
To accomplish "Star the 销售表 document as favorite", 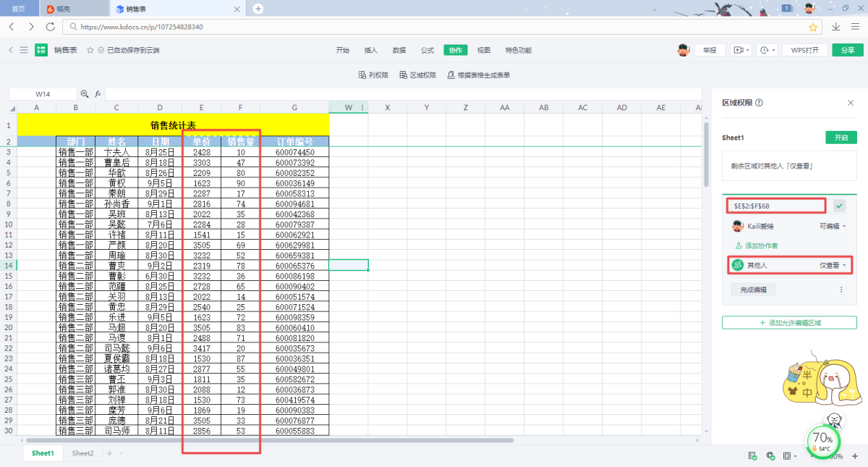I will tap(90, 51).
